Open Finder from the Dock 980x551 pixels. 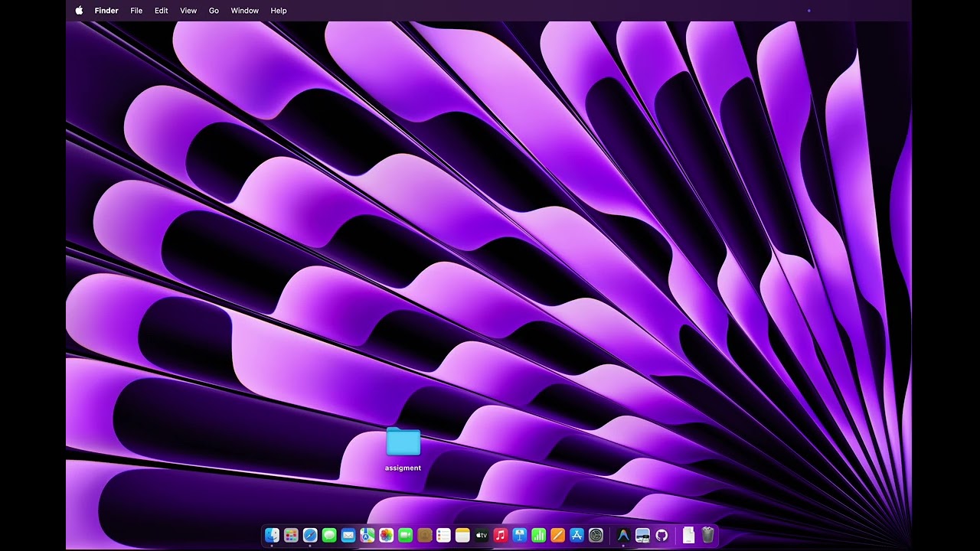[x=272, y=535]
